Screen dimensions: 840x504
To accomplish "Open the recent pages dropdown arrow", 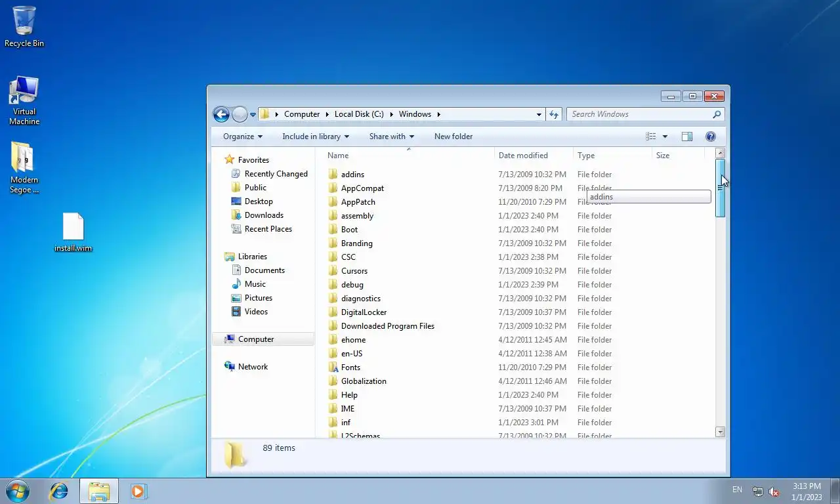I will coord(253,115).
